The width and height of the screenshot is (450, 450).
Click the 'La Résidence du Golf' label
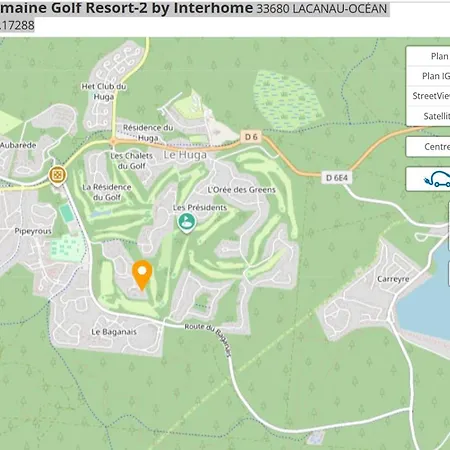[107, 192]
